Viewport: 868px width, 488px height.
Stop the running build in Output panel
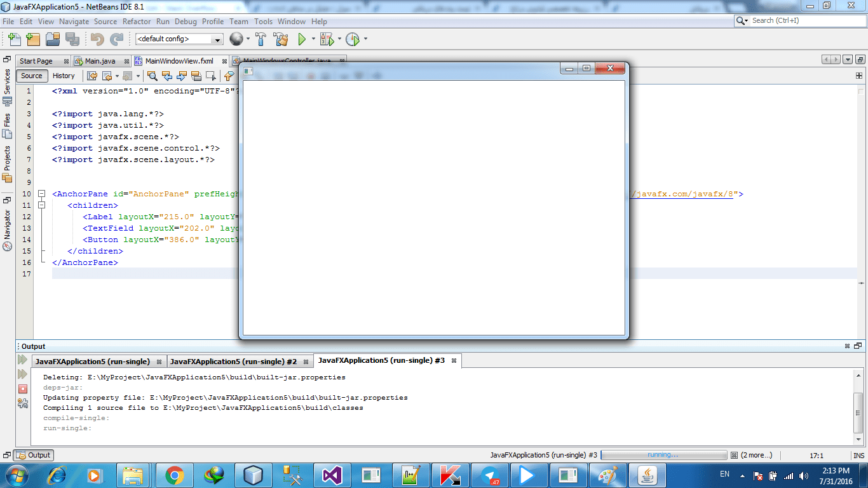click(24, 390)
